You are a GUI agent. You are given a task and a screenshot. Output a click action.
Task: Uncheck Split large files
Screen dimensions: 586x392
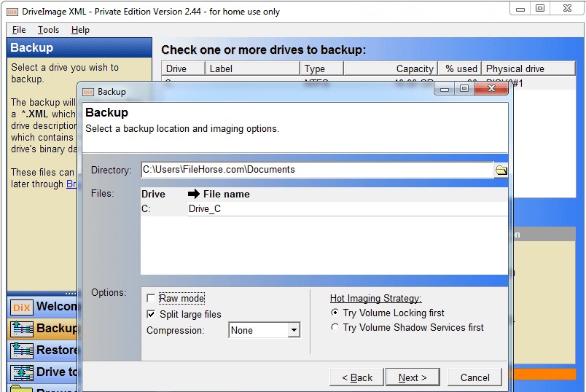(151, 314)
